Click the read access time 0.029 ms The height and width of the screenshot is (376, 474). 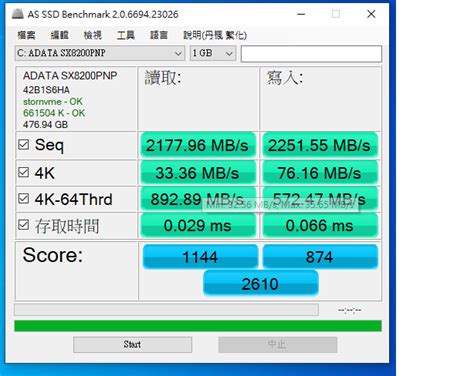click(198, 226)
